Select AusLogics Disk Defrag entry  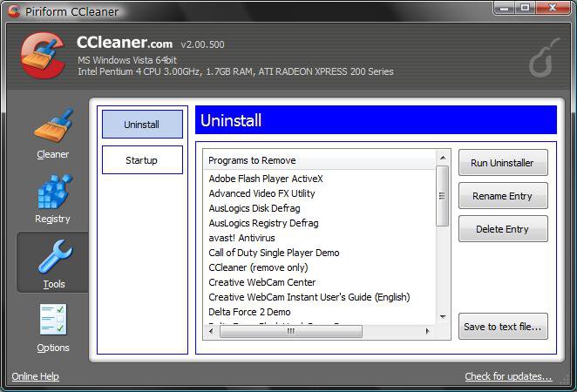pos(255,208)
